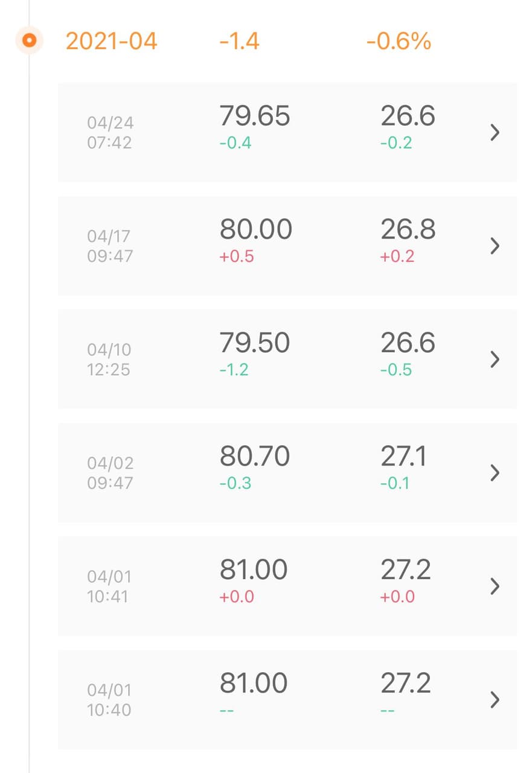
Task: Tap the chevron for the 04/10 12:25 entry
Action: coord(495,359)
